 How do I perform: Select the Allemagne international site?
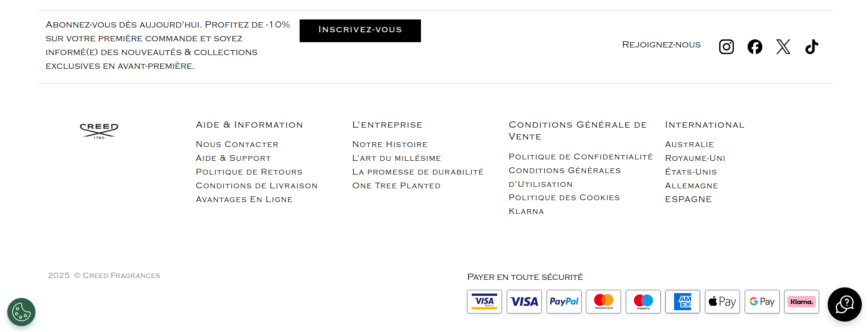[691, 185]
